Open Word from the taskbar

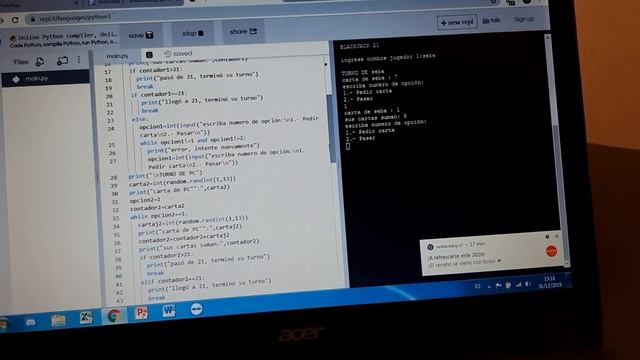169,311
